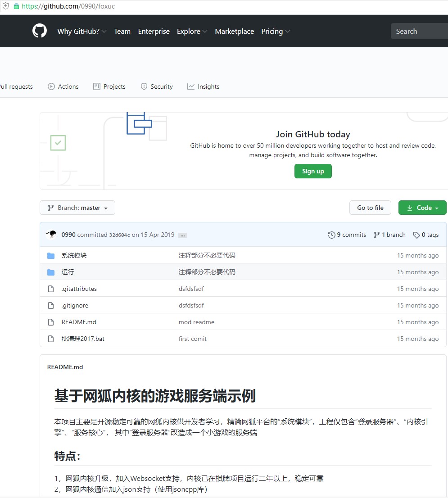Open the Branch: master dropdown
The height and width of the screenshot is (498, 448).
coord(77,208)
